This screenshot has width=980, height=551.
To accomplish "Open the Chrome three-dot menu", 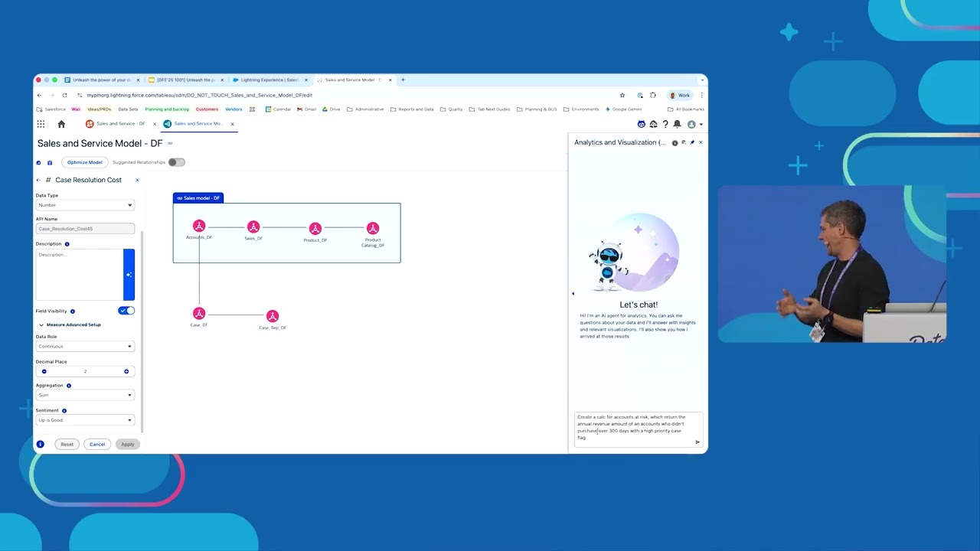I will pyautogui.click(x=701, y=95).
